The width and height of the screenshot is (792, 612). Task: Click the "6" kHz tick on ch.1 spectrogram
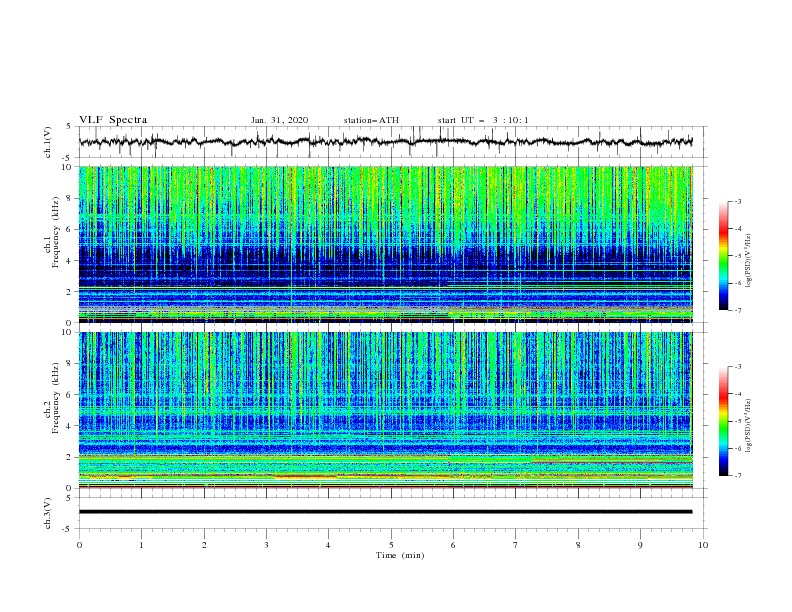[70, 229]
